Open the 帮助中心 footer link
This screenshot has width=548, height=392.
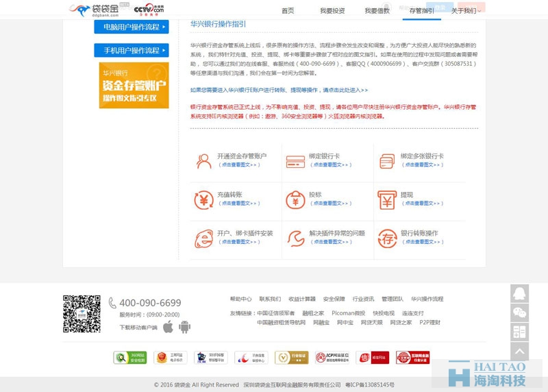tap(241, 299)
